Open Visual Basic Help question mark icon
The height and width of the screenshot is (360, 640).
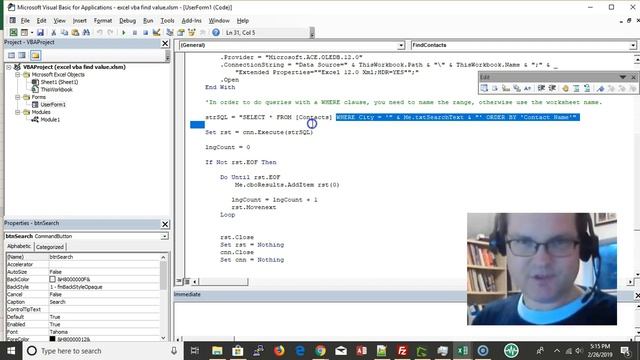pyautogui.click(x=216, y=32)
